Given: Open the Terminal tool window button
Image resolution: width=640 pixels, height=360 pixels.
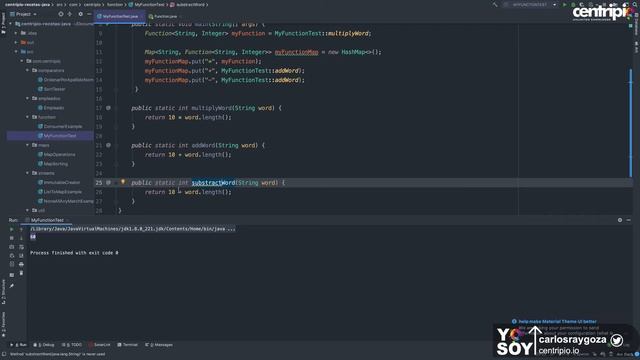Looking at the screenshot, I should 128,345.
